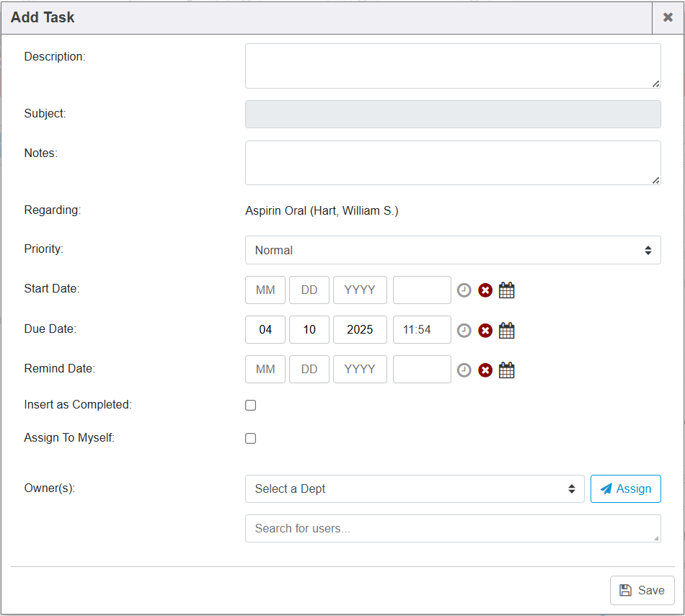Open the Remind Date calendar picker

coord(507,370)
